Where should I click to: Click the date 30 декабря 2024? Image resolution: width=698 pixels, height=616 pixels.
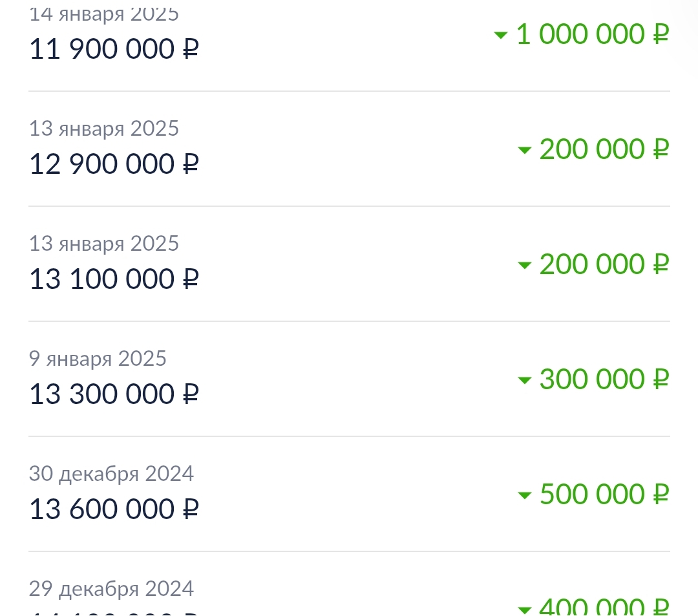tap(111, 474)
